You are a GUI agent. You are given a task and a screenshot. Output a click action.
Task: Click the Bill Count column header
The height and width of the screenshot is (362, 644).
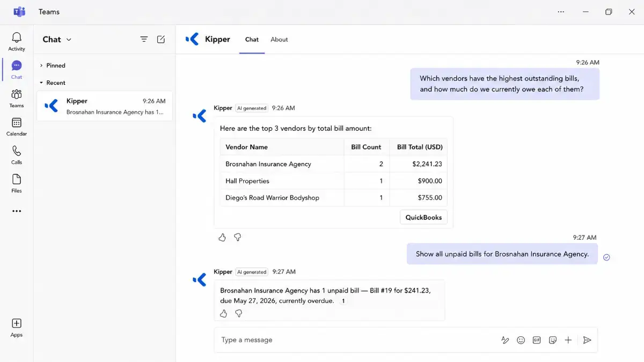point(367,147)
